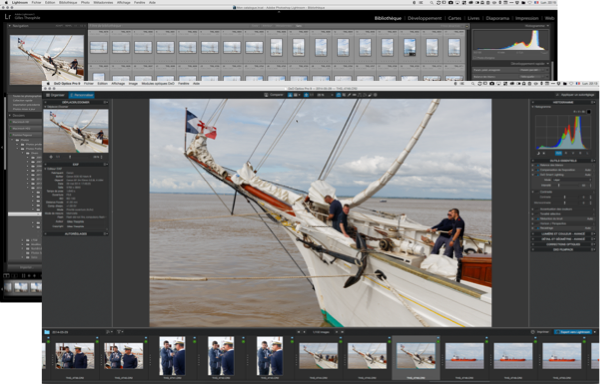The image size is (600, 384).
Task: Click the Imprimer button in DxO filmstrip bar
Action: tap(540, 332)
